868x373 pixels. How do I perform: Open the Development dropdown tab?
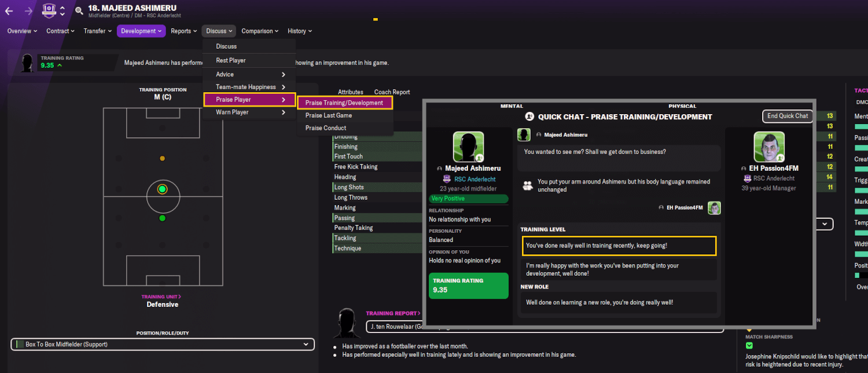click(141, 31)
